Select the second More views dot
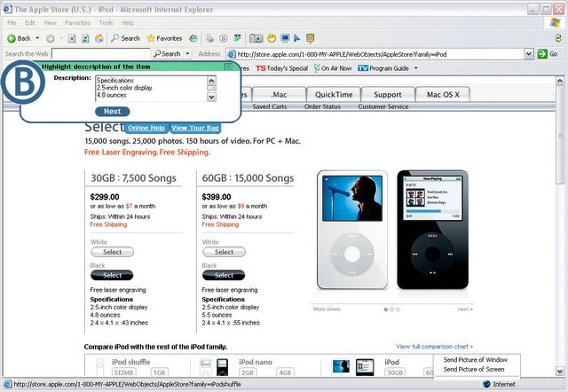The height and width of the screenshot is (392, 568). coord(391,310)
